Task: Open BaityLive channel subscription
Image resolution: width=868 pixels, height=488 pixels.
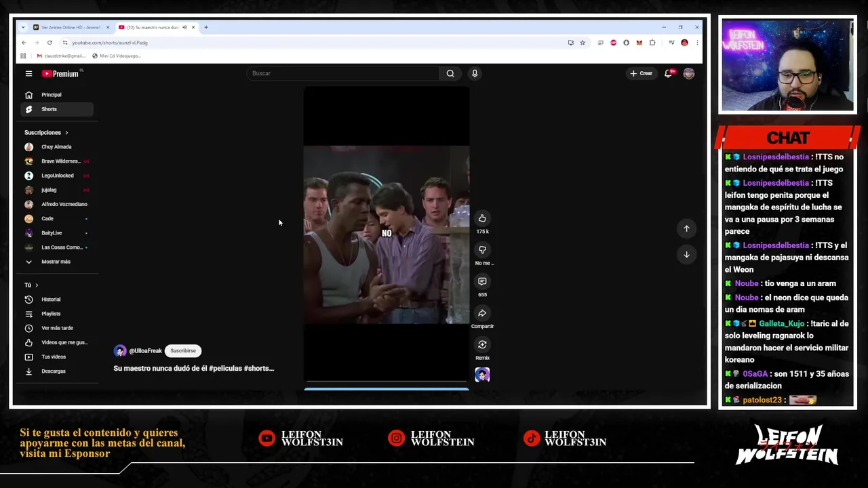Action: (x=58, y=233)
